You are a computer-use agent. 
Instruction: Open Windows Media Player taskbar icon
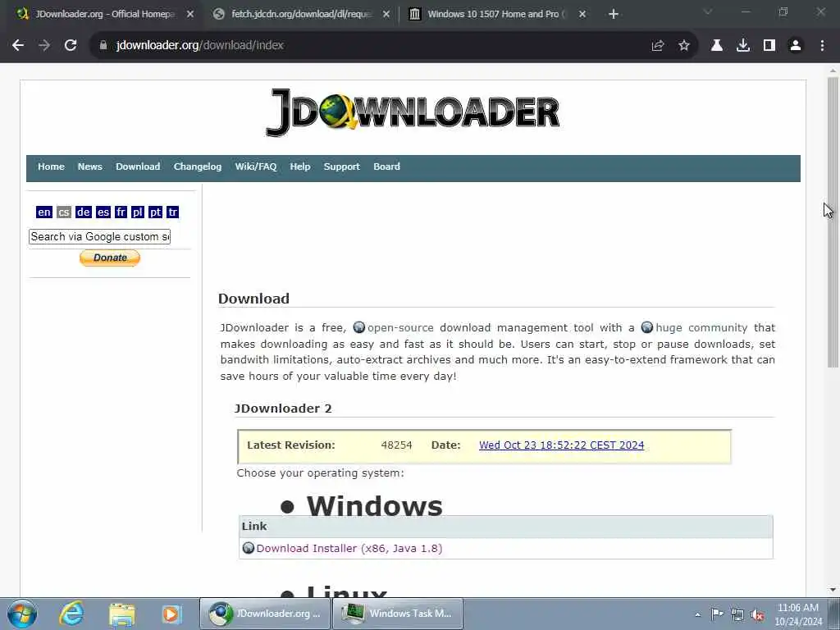tap(171, 614)
